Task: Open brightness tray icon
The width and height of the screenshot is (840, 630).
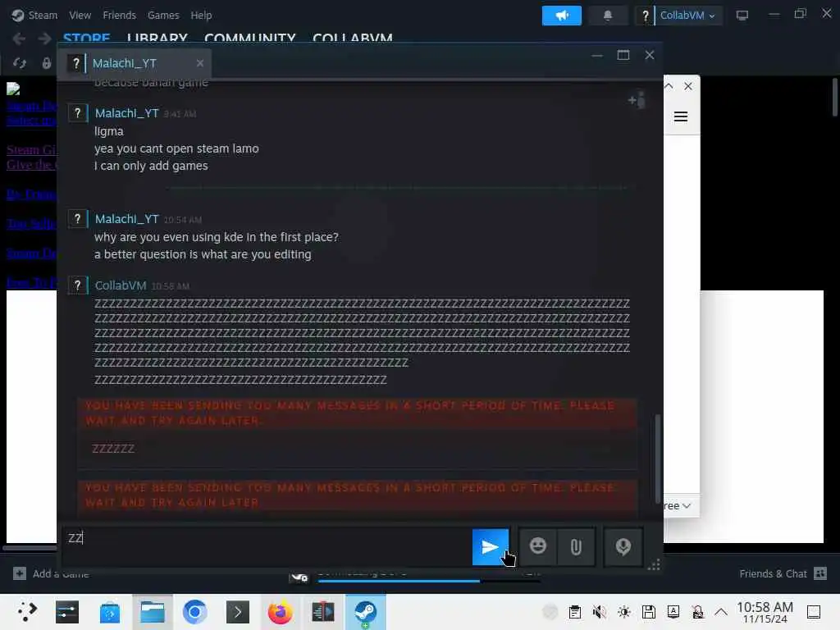Action: (x=624, y=612)
